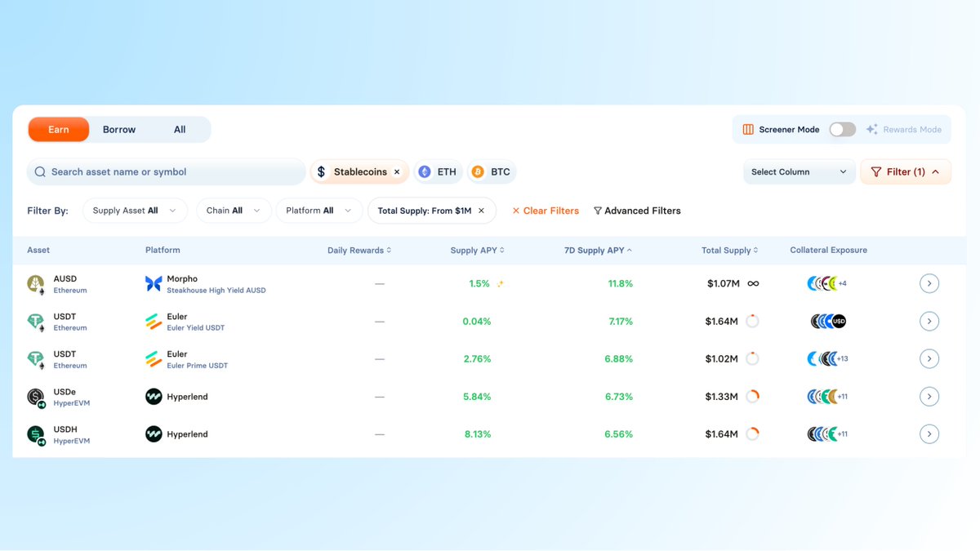Remove the Stablecoins chip with its X
This screenshot has width=980, height=551.
pyautogui.click(x=397, y=172)
